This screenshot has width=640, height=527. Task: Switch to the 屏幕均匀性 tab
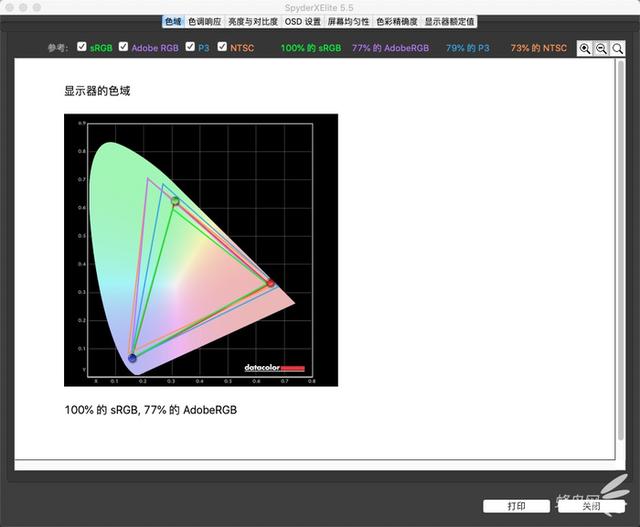pos(348,22)
